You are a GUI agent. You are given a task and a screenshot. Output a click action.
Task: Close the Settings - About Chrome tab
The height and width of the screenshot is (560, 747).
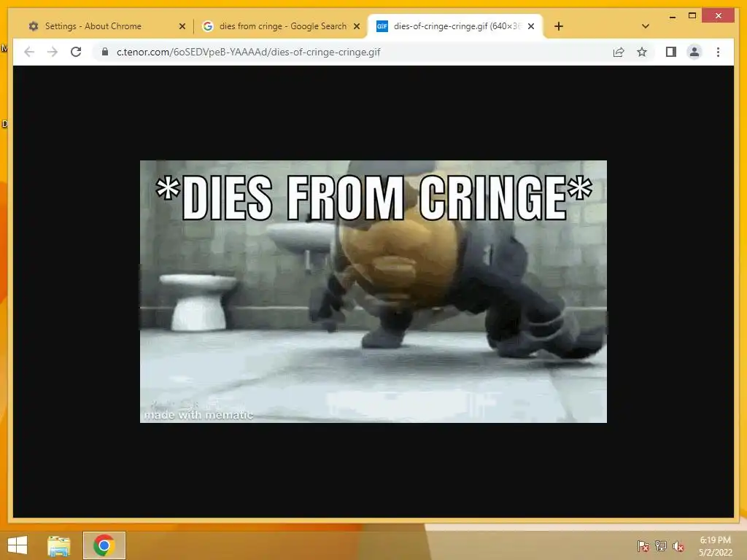coord(182,26)
